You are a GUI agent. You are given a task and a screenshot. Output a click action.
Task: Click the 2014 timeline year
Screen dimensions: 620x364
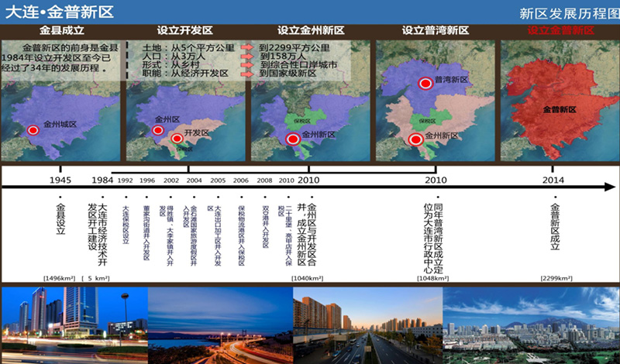click(553, 180)
